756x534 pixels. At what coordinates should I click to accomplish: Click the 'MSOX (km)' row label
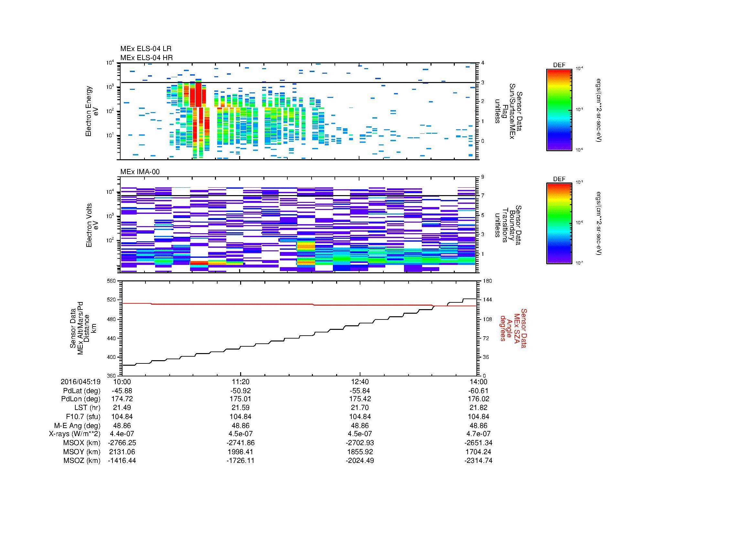82,443
